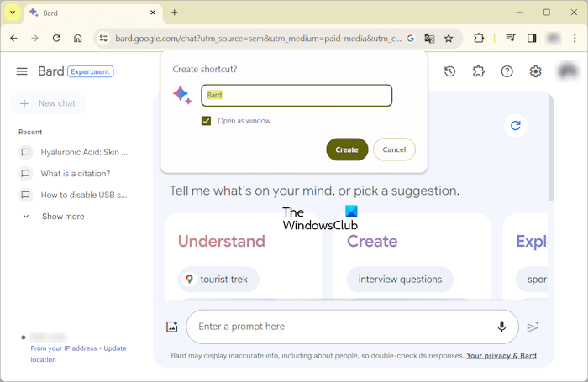Image resolution: width=588 pixels, height=382 pixels.
Task: Open the browser home page
Action: 77,38
